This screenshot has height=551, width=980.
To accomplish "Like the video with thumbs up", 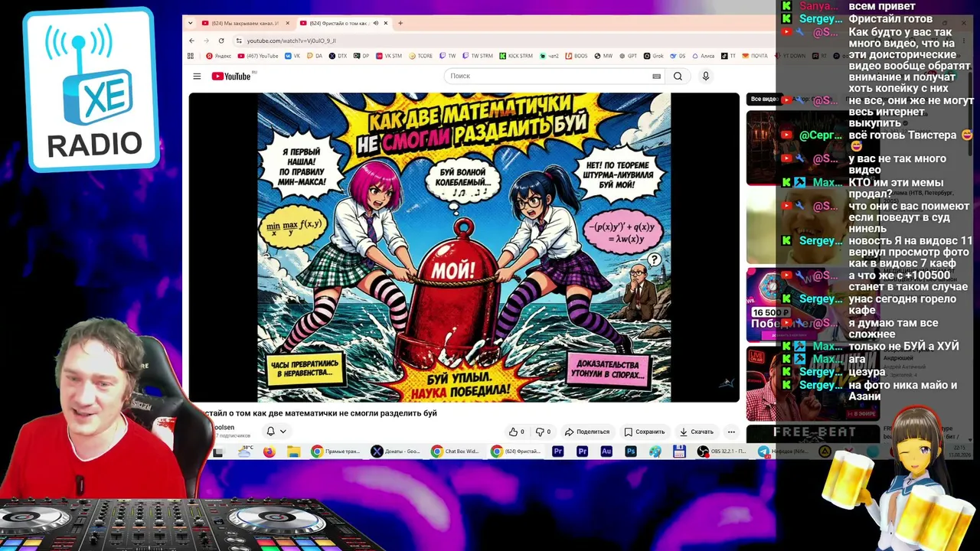I will click(517, 432).
